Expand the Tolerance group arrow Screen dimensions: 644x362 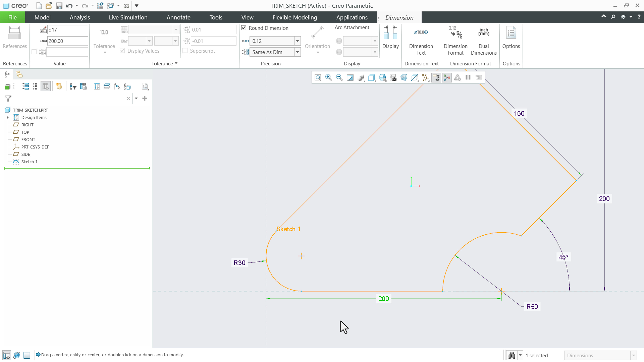pos(176,63)
